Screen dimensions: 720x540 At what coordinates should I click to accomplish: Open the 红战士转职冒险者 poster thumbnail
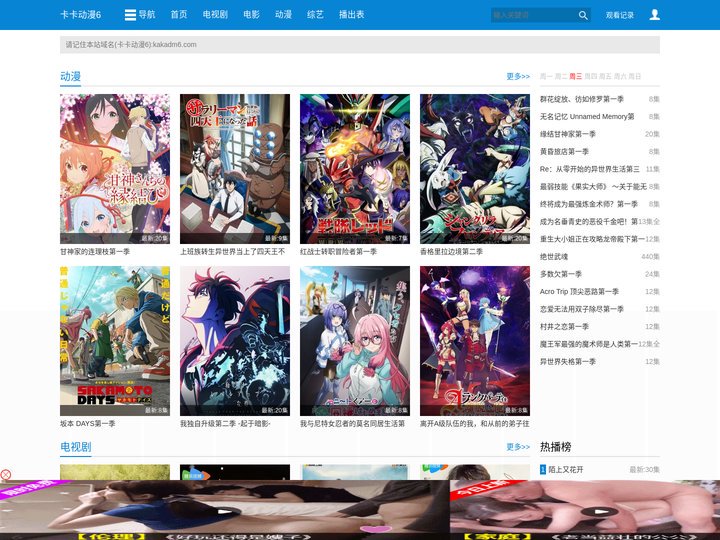pos(355,169)
